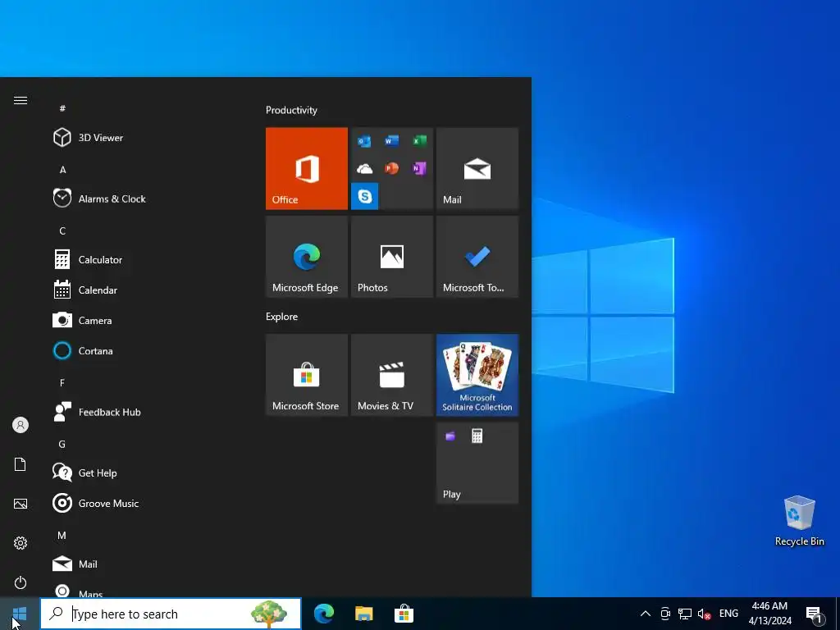Open the Mail tile in Productivity
Image resolution: width=840 pixels, height=630 pixels.
click(x=477, y=168)
